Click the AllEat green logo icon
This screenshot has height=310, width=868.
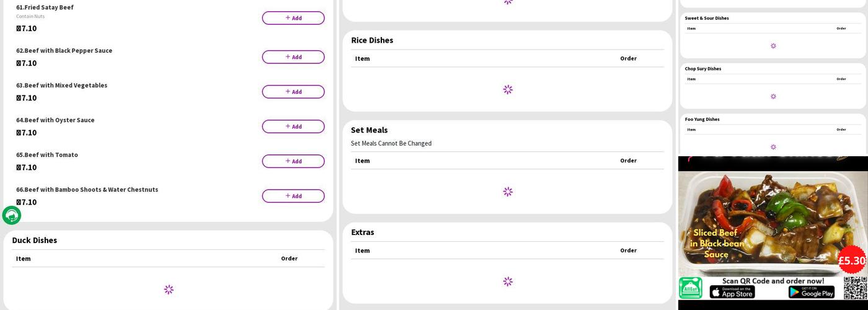tap(691, 288)
